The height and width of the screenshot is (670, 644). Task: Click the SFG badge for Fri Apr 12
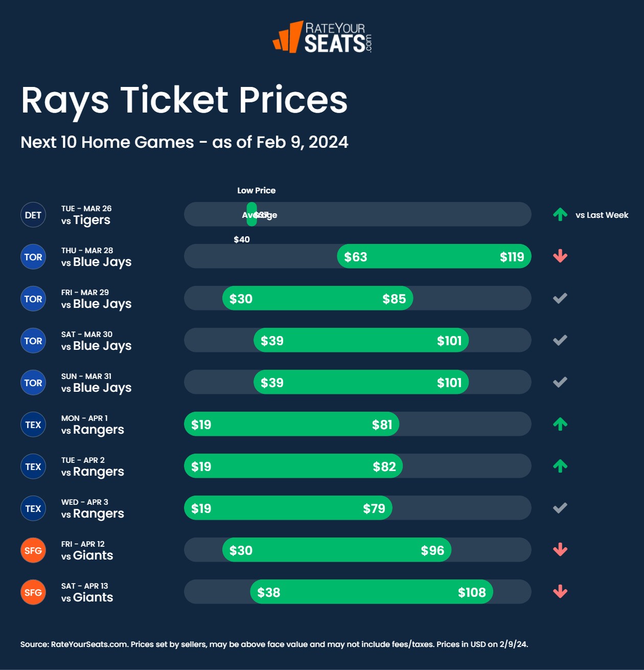[33, 550]
